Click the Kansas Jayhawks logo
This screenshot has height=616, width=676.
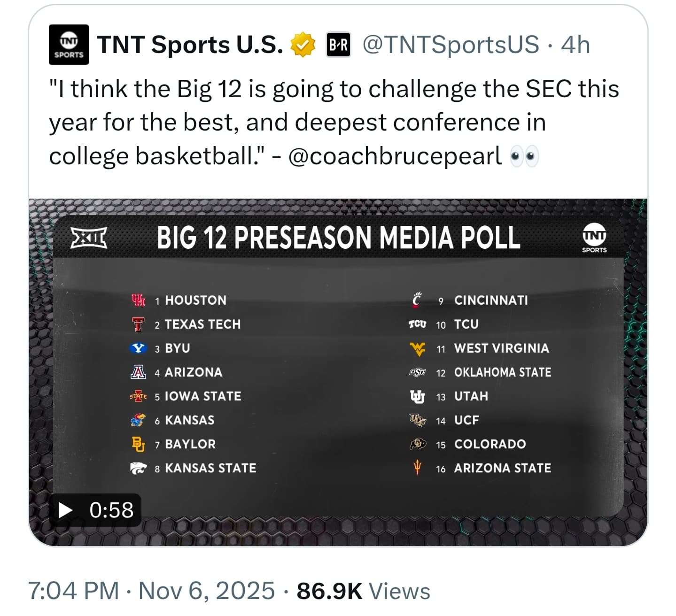click(138, 420)
